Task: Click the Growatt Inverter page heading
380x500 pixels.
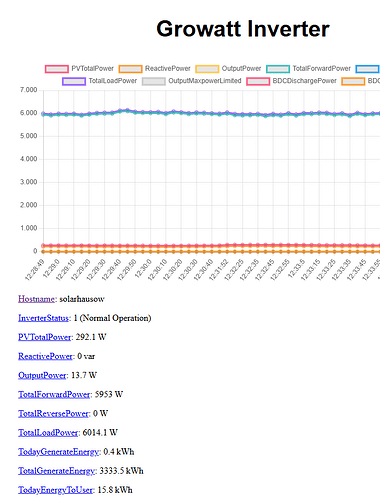Action: tap(243, 29)
